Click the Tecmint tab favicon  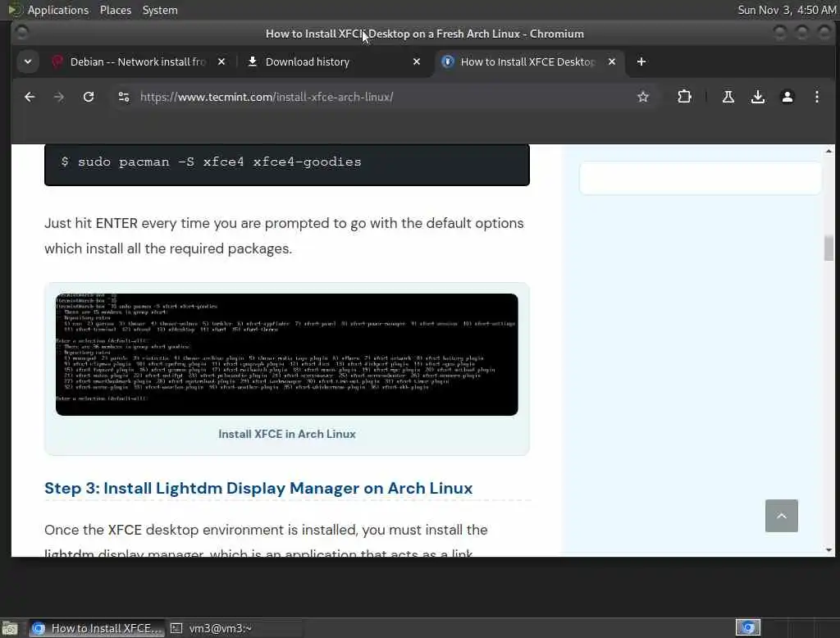tap(447, 62)
